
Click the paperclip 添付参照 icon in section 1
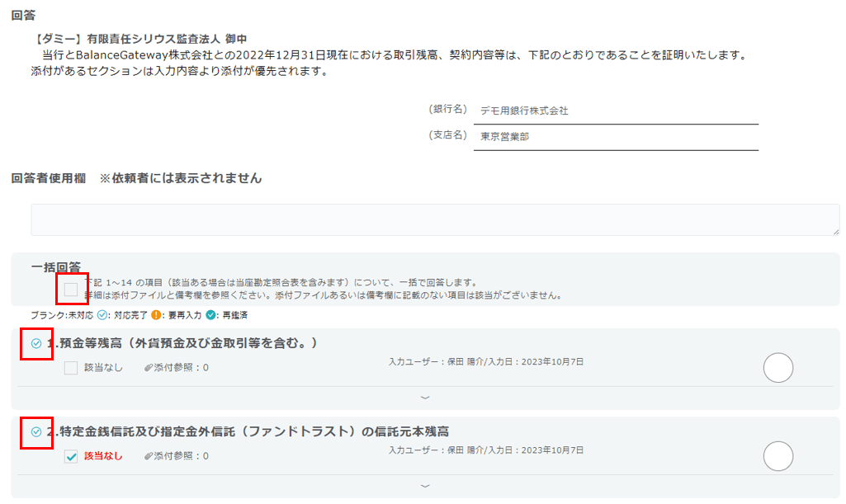149,368
